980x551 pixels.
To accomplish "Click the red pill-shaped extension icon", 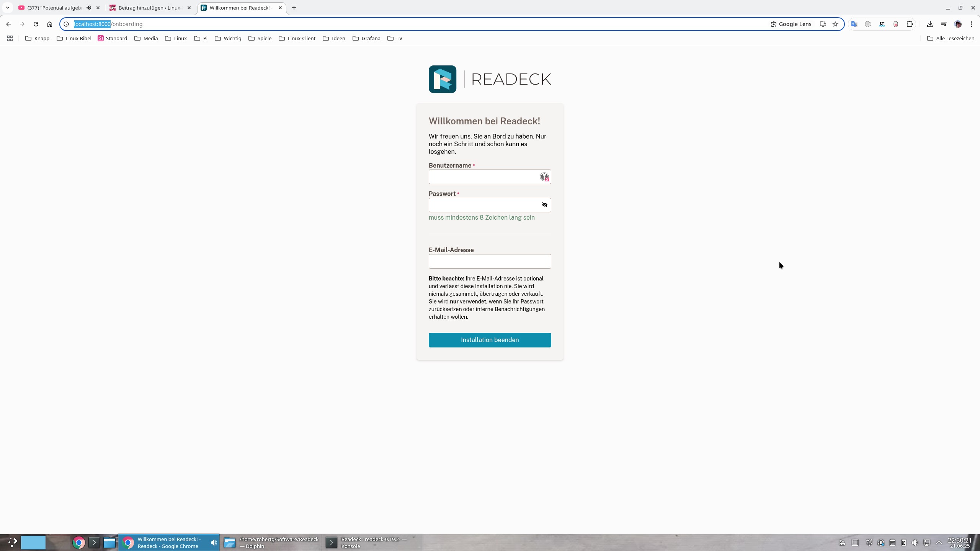I will click(896, 24).
